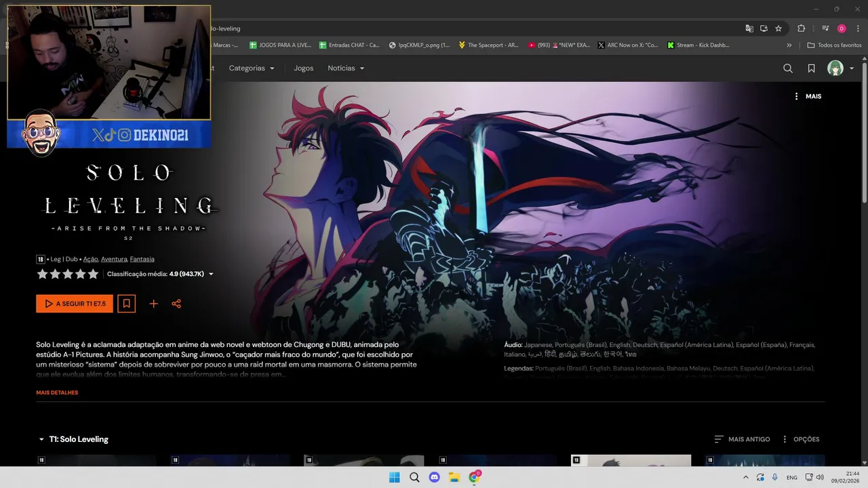Click the Chrome translate page icon

coord(749,28)
